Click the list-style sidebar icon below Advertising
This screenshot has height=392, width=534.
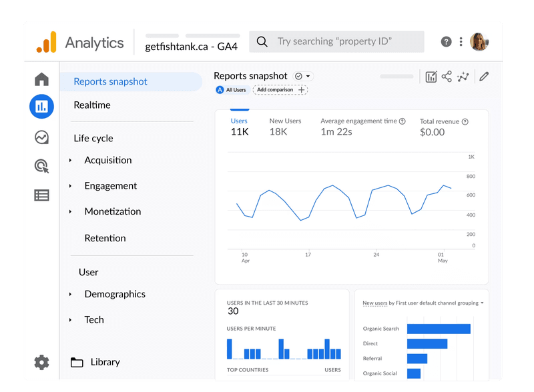point(41,195)
